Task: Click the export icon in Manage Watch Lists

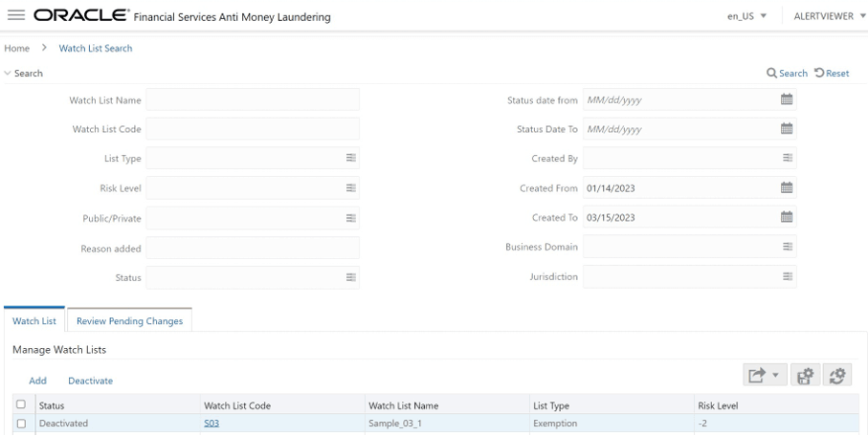Action: [x=756, y=376]
